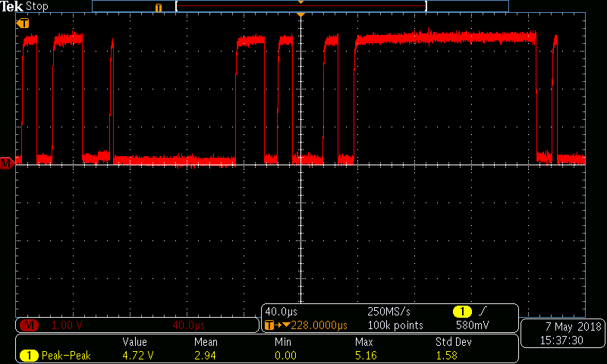The height and width of the screenshot is (364, 607).
Task: Click the red M math channel marker
Action: coord(7,164)
